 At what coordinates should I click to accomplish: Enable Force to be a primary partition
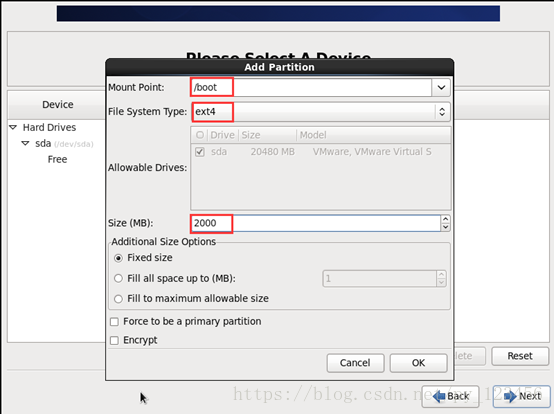tap(114, 322)
